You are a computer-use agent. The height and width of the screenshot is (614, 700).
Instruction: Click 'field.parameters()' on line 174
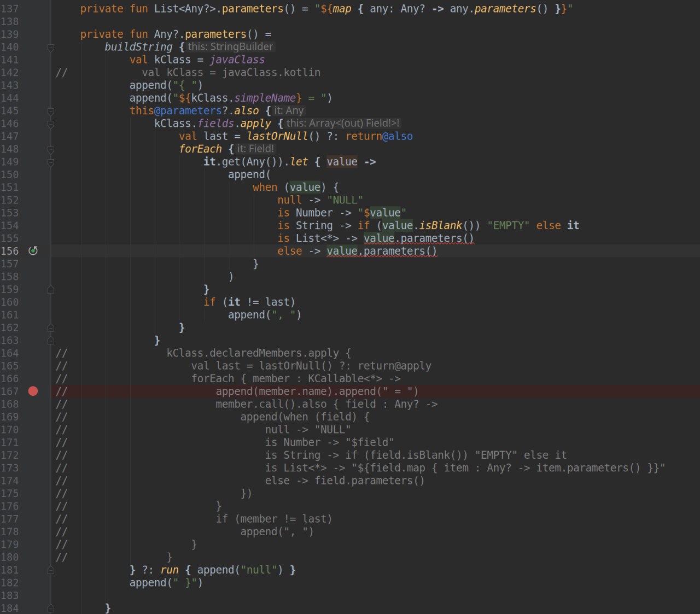click(370, 481)
